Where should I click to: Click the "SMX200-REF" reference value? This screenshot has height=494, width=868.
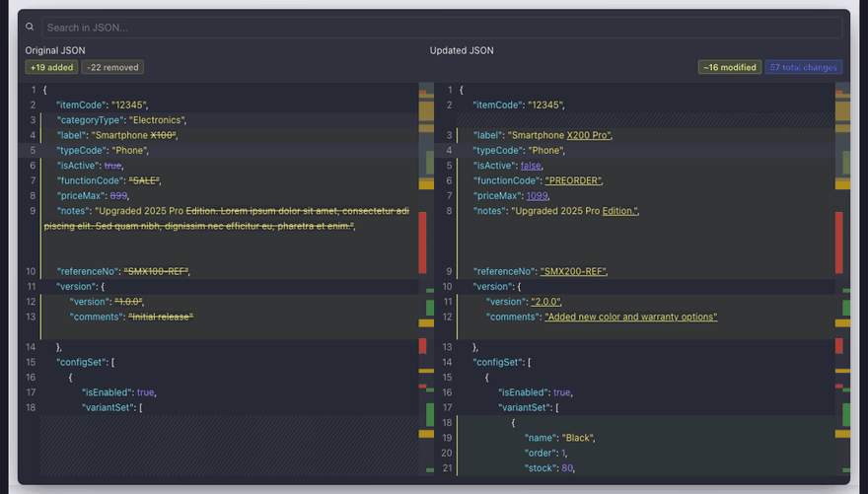click(x=573, y=271)
